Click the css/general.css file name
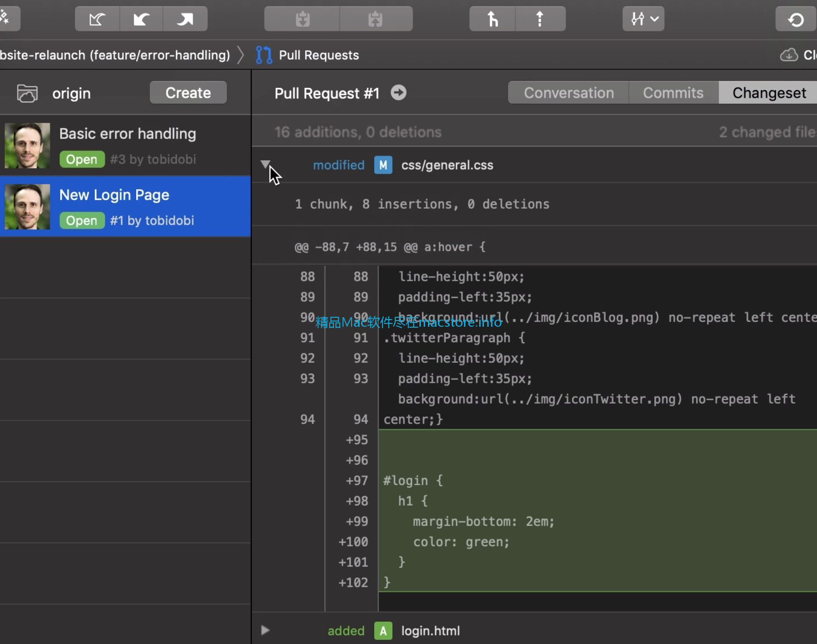Image resolution: width=817 pixels, height=644 pixels. pyautogui.click(x=447, y=165)
